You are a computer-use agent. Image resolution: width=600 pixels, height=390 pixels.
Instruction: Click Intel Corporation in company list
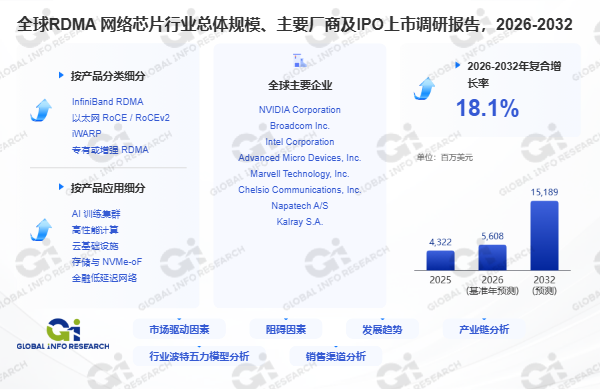(300, 142)
